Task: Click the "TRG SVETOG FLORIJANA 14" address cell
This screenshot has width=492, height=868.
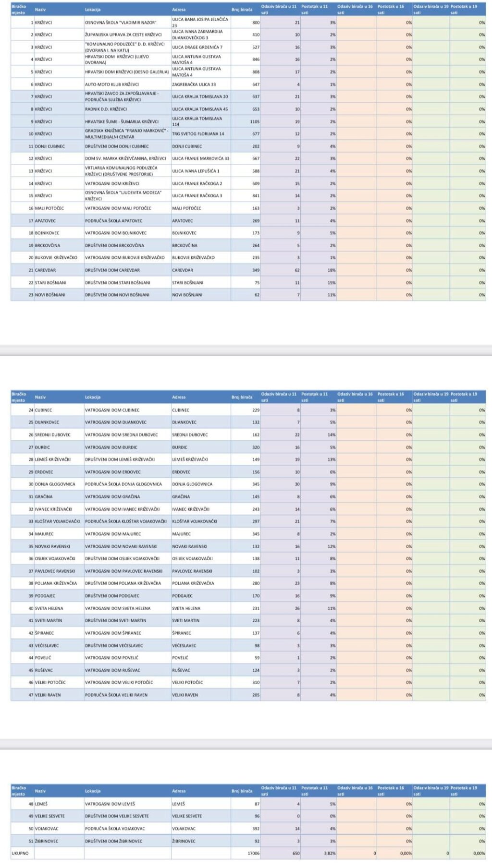Action: coord(198,134)
